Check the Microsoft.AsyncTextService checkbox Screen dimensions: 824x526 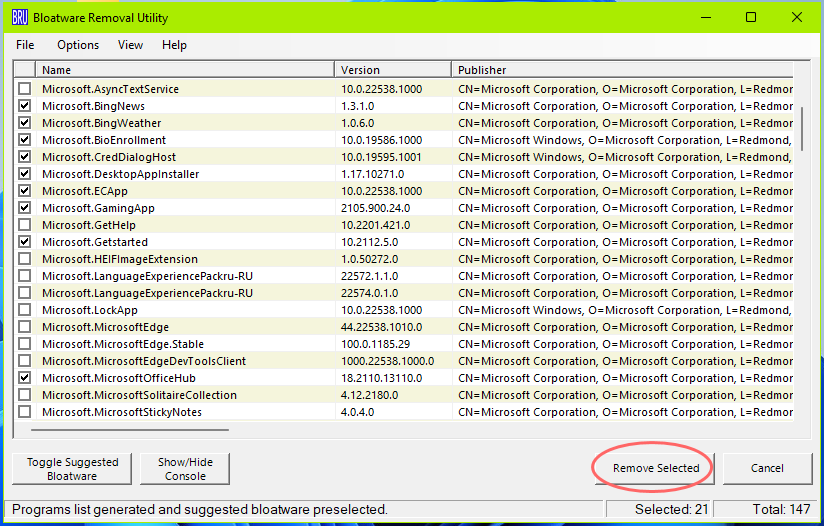pos(24,89)
